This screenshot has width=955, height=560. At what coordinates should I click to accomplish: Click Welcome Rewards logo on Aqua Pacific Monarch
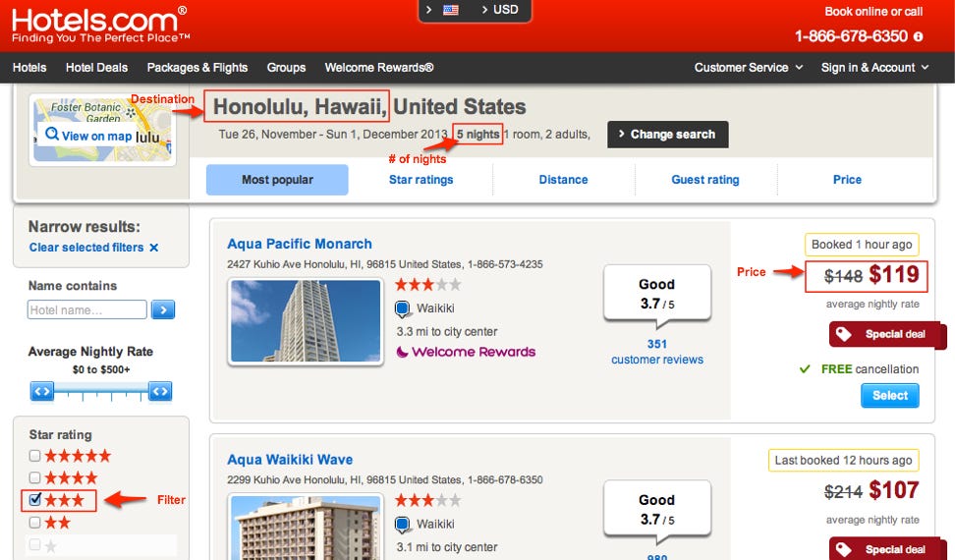tap(466, 352)
